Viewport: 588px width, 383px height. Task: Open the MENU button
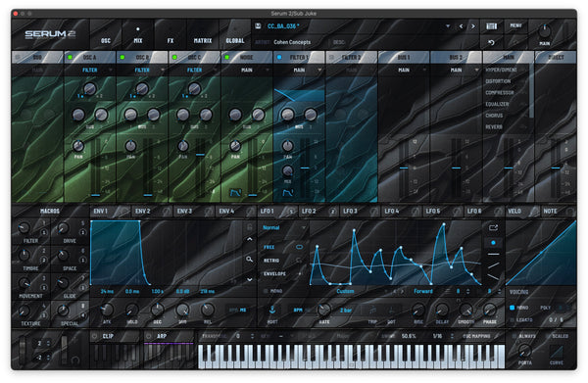coord(516,25)
